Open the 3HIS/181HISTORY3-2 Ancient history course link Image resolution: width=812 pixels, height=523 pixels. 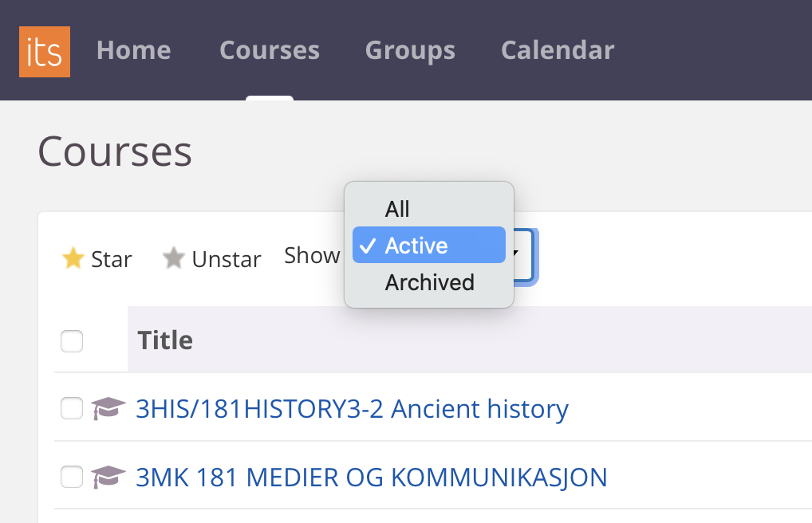pyautogui.click(x=352, y=409)
